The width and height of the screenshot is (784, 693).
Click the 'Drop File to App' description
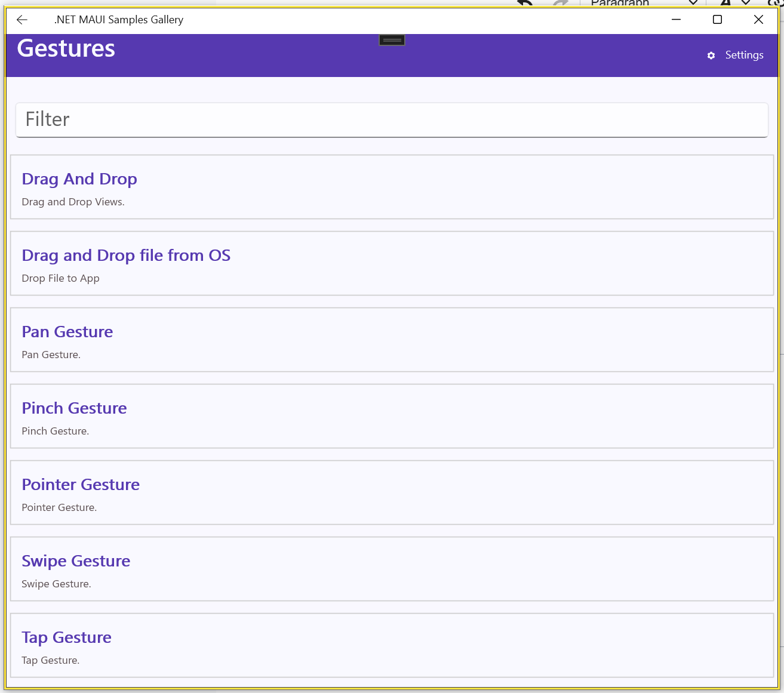point(60,278)
